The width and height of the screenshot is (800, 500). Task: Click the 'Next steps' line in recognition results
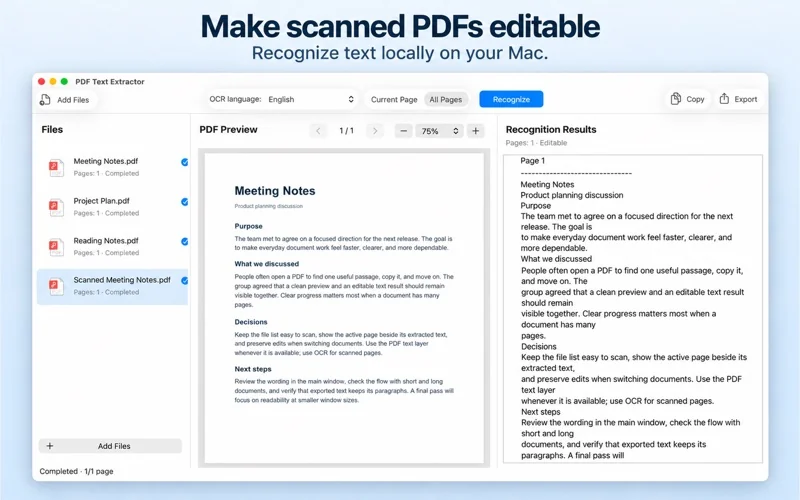tap(540, 412)
